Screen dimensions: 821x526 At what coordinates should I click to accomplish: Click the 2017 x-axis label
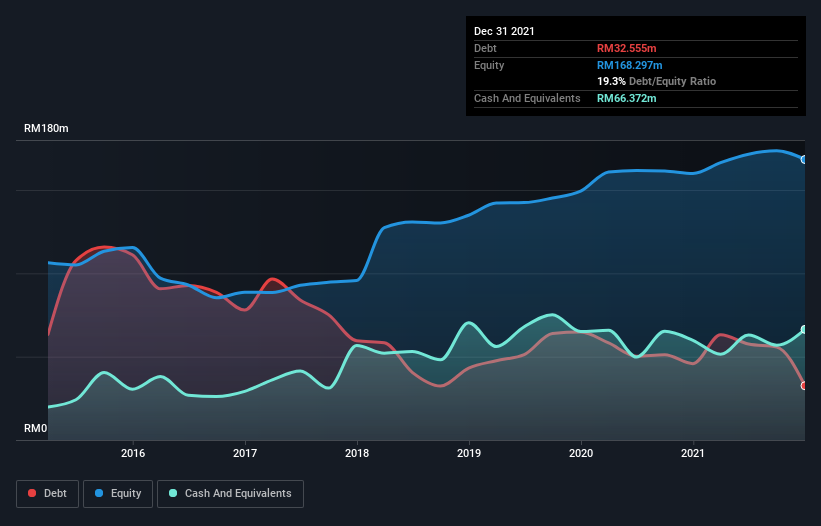[x=245, y=453]
